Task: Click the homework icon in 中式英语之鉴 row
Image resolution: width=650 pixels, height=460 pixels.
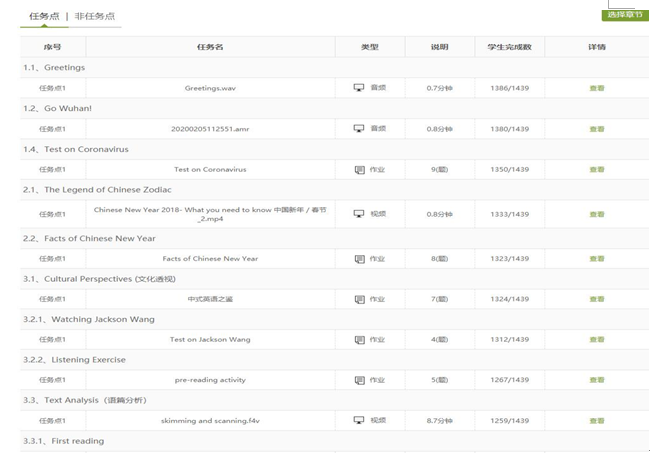Action: coord(359,299)
